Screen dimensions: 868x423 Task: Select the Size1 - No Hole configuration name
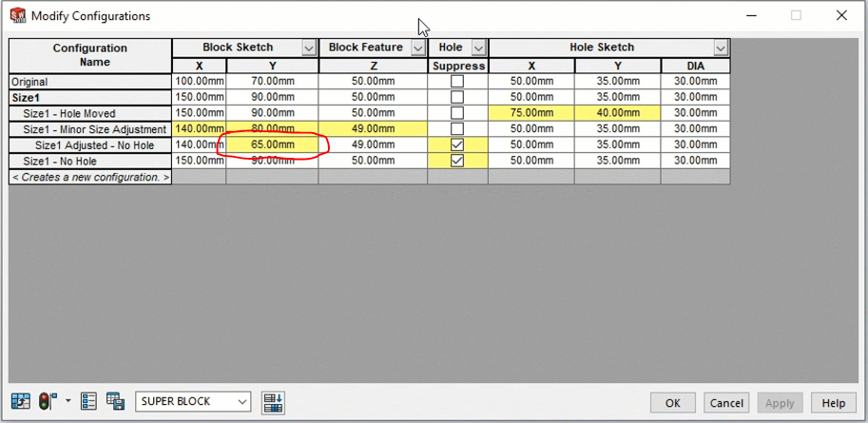point(90,162)
